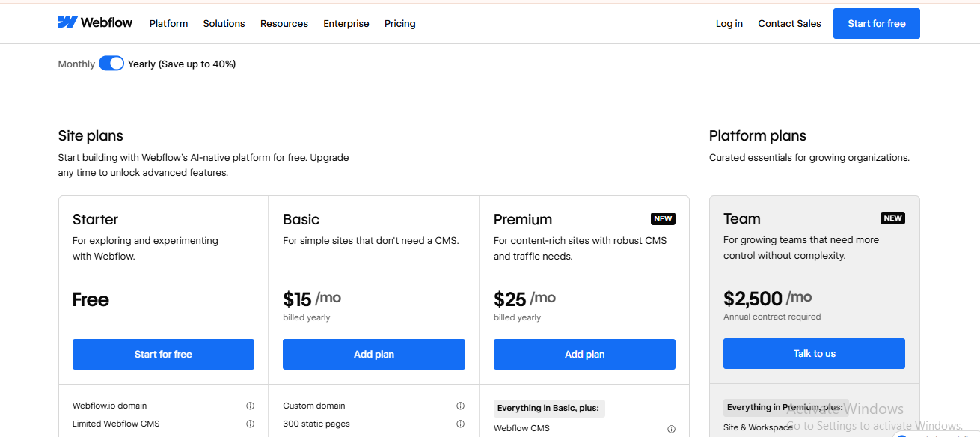This screenshot has width=980, height=437.
Task: Click info icon next to Limited Webflow CMS
Action: point(250,424)
